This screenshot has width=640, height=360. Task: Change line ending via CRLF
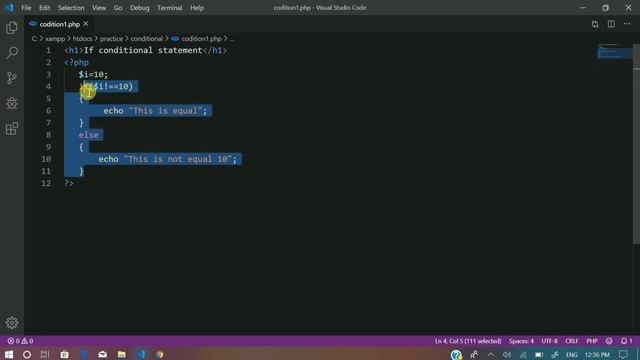[571, 341]
